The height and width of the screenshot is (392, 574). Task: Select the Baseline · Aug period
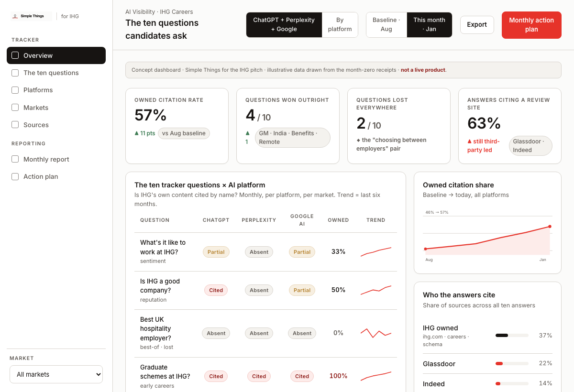pos(386,25)
